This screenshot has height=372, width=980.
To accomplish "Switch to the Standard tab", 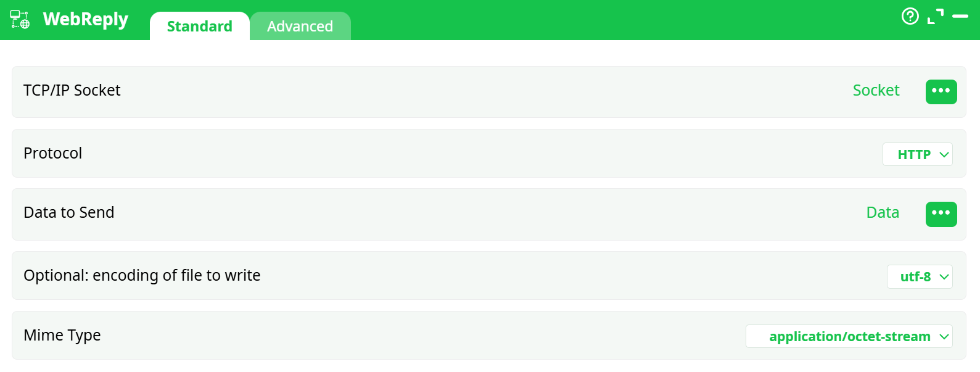I will (199, 27).
